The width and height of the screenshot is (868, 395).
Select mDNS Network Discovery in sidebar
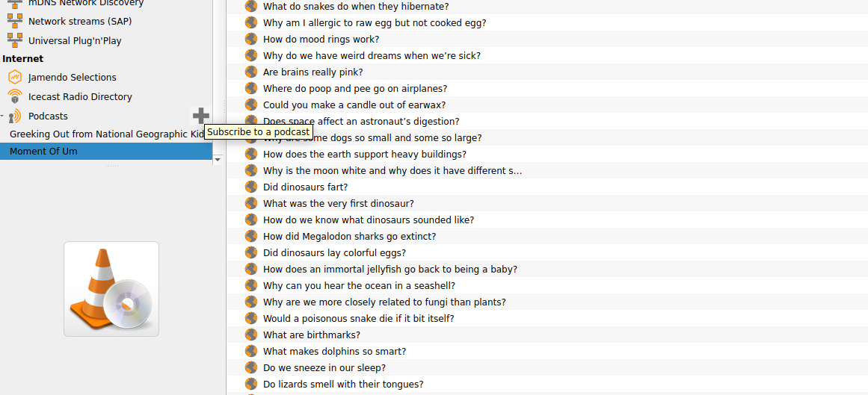coord(86,3)
